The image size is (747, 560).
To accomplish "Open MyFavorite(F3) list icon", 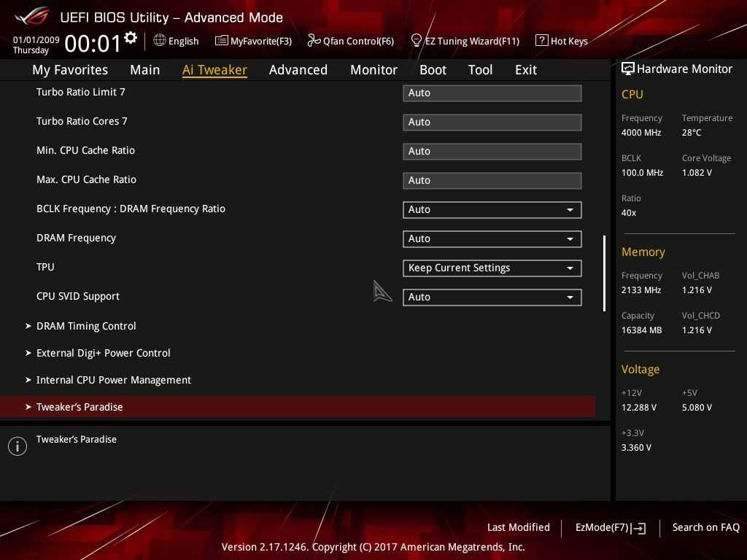I will point(221,41).
